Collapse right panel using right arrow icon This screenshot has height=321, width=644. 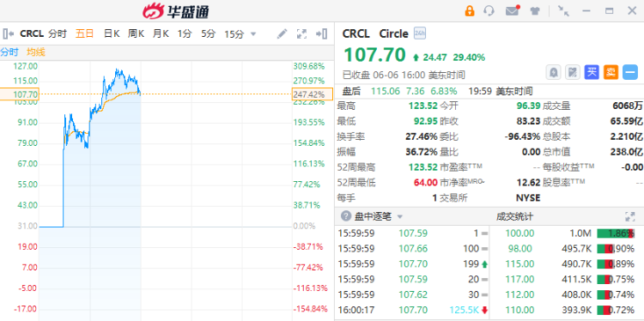click(322, 33)
